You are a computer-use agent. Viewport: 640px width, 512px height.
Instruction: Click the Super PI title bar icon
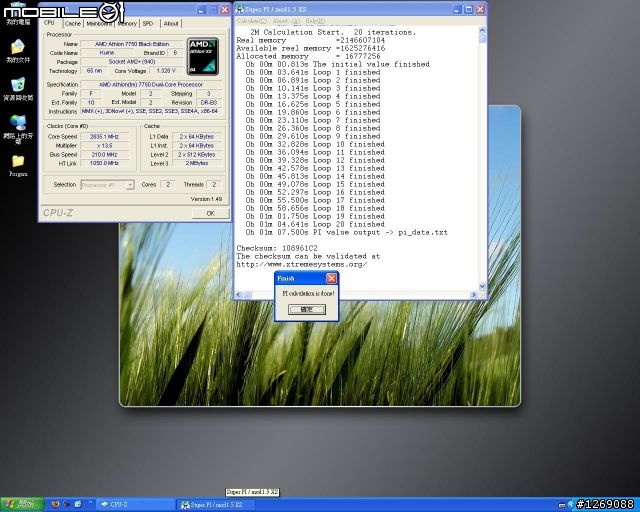[240, 9]
